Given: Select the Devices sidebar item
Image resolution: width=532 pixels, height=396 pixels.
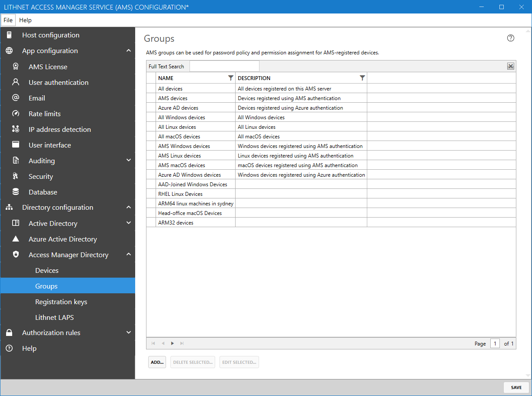Looking at the screenshot, I should coord(67,270).
